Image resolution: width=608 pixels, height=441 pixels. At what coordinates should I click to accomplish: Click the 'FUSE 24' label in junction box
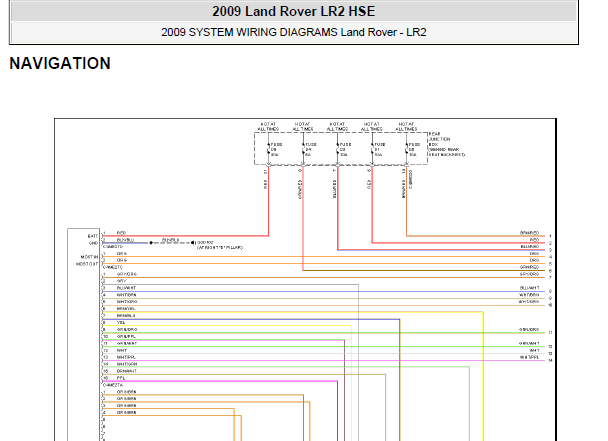311,149
